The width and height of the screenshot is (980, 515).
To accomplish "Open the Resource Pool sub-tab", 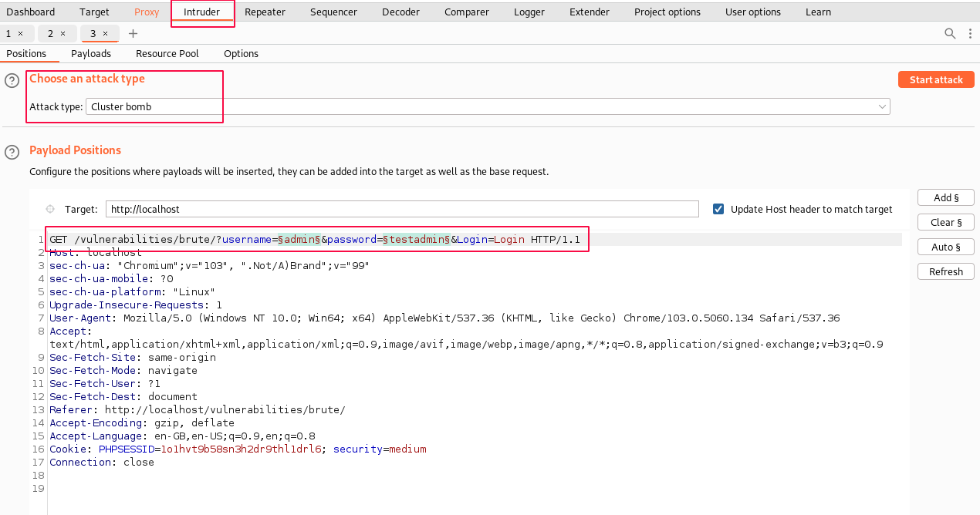I will 167,53.
